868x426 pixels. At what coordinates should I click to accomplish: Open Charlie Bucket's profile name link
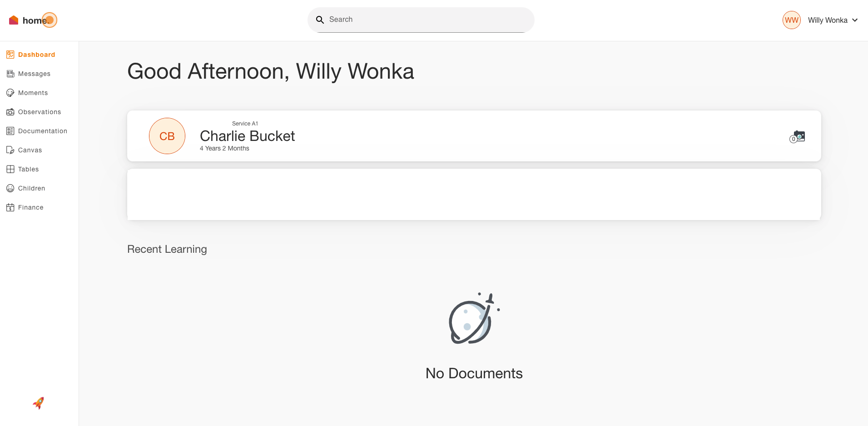click(248, 136)
